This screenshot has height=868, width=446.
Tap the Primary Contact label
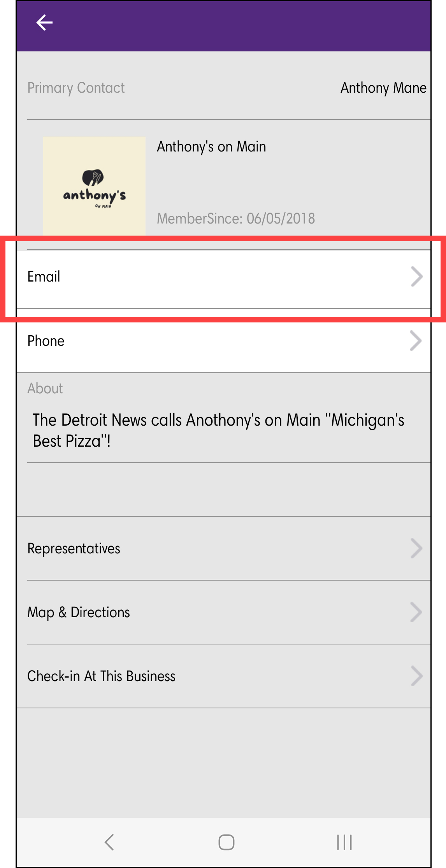click(x=76, y=88)
